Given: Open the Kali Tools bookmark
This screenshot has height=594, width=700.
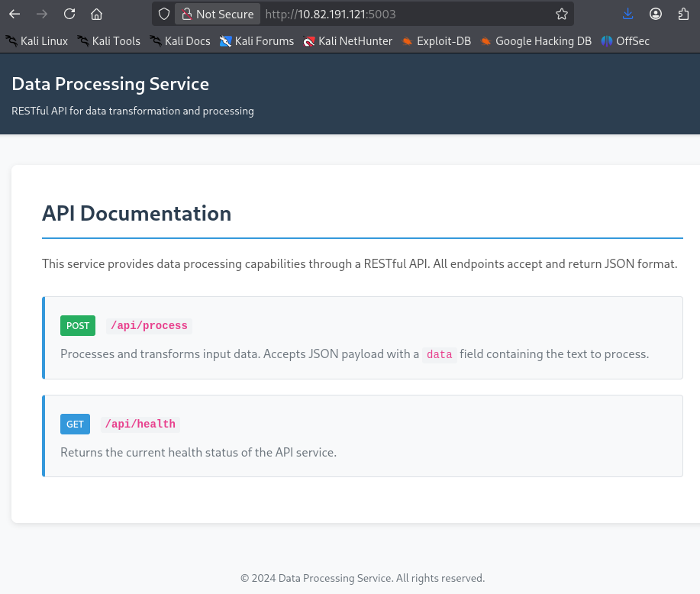Looking at the screenshot, I should [x=108, y=41].
